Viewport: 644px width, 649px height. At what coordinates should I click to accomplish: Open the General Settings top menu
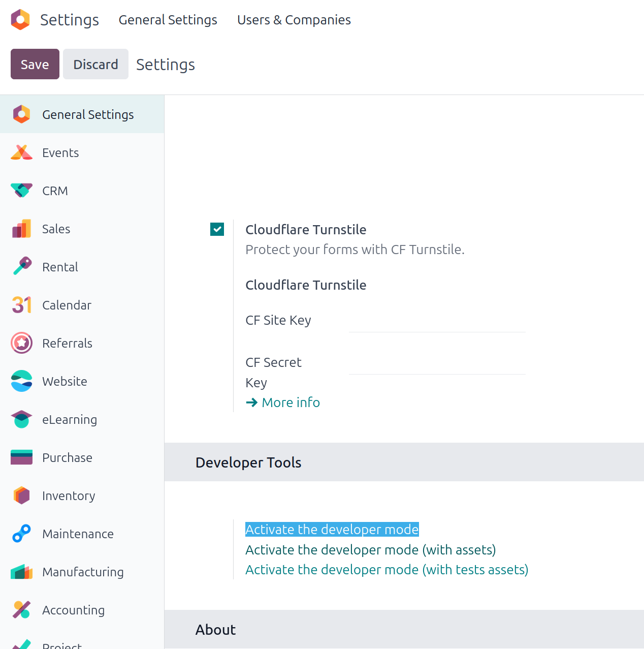click(x=168, y=20)
